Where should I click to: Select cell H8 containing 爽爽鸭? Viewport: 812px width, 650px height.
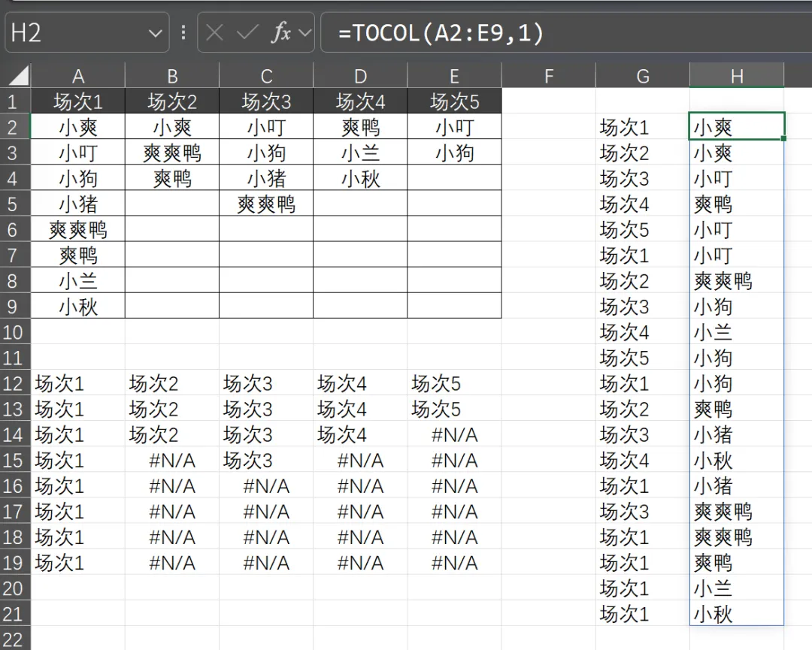[737, 280]
